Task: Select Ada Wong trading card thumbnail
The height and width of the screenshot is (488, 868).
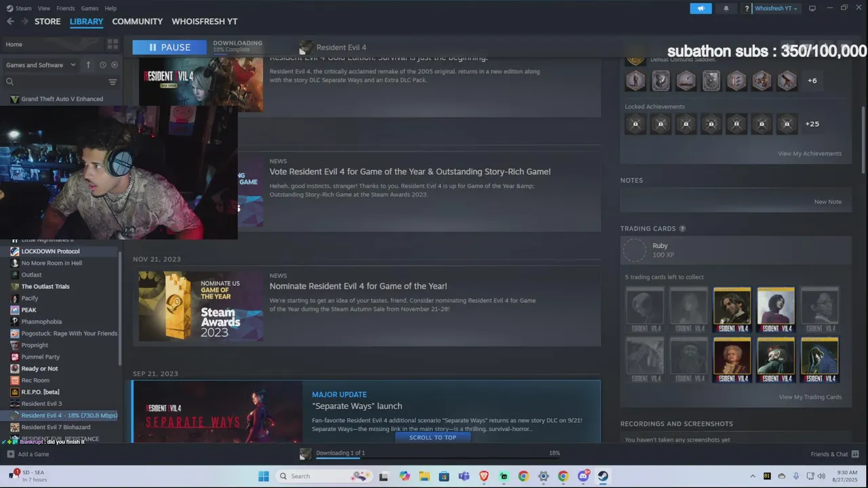Action: [x=776, y=310]
